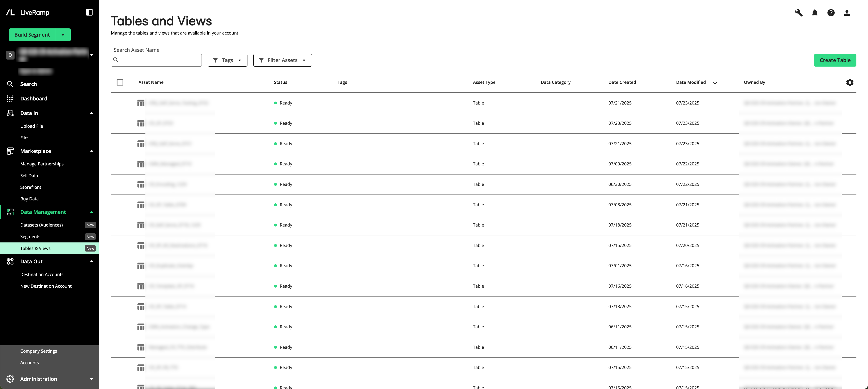The image size is (868, 389).
Task: Toggle the select-all checkbox in table header
Action: click(x=120, y=82)
